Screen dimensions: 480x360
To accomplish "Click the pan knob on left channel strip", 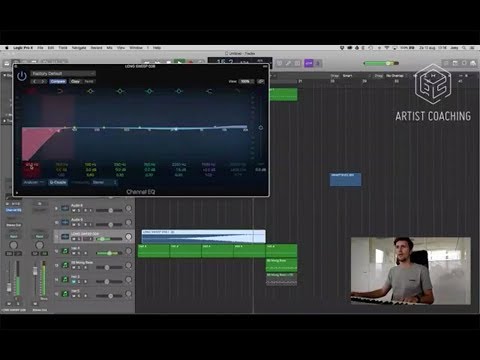I will click(x=13, y=245).
